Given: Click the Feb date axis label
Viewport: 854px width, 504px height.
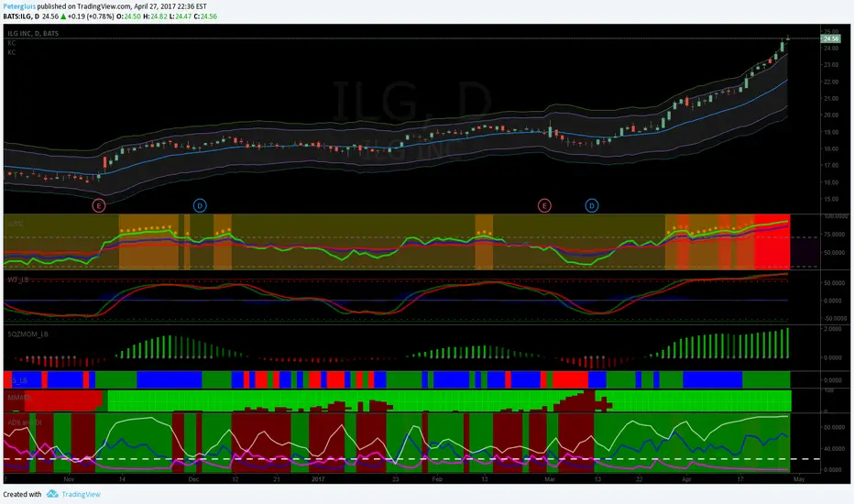Looking at the screenshot, I should 437,479.
